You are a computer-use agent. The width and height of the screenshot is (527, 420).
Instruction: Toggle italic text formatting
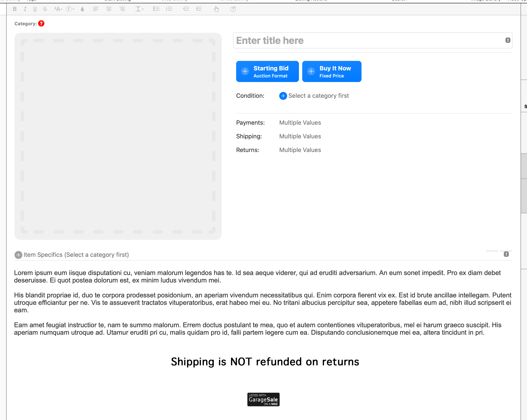tap(25, 9)
